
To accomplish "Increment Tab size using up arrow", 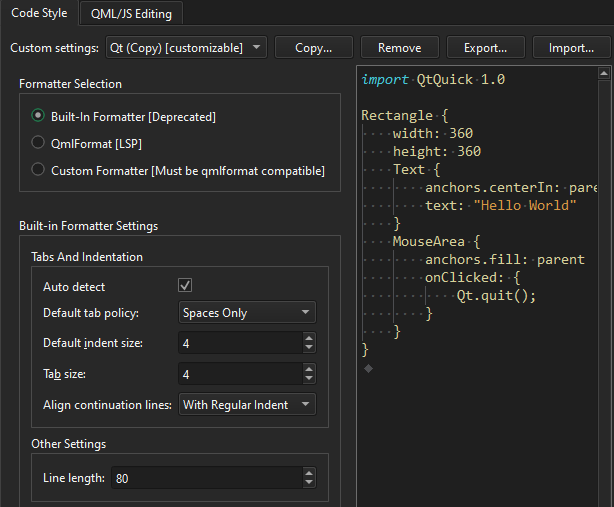I will (x=308, y=368).
